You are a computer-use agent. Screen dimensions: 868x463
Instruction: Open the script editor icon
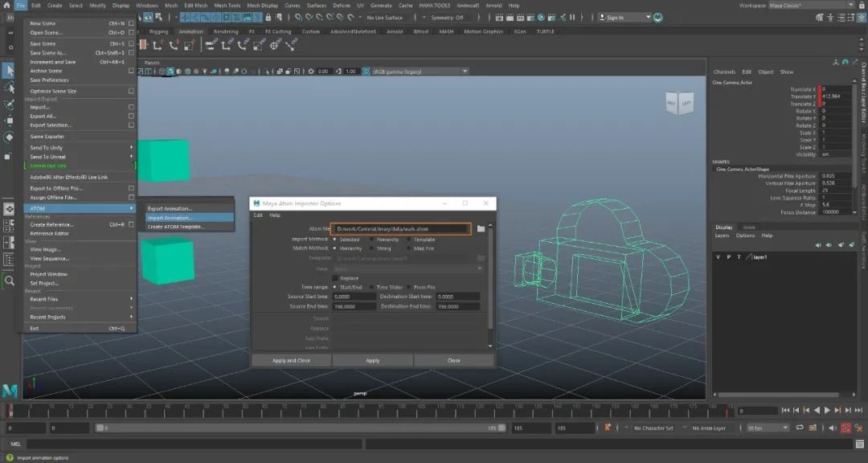point(858,445)
